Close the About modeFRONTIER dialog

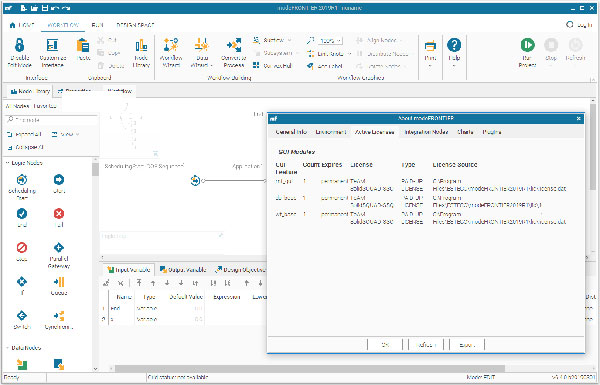pos(579,119)
